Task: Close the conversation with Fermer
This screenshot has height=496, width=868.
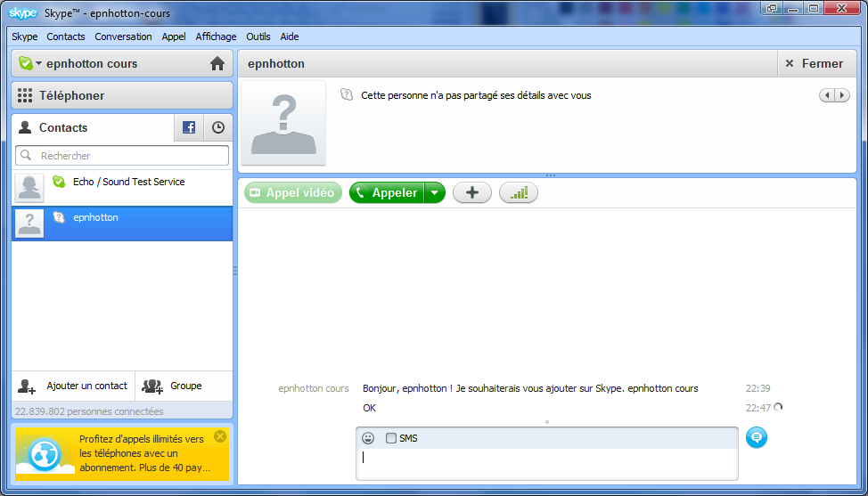Action: point(815,63)
